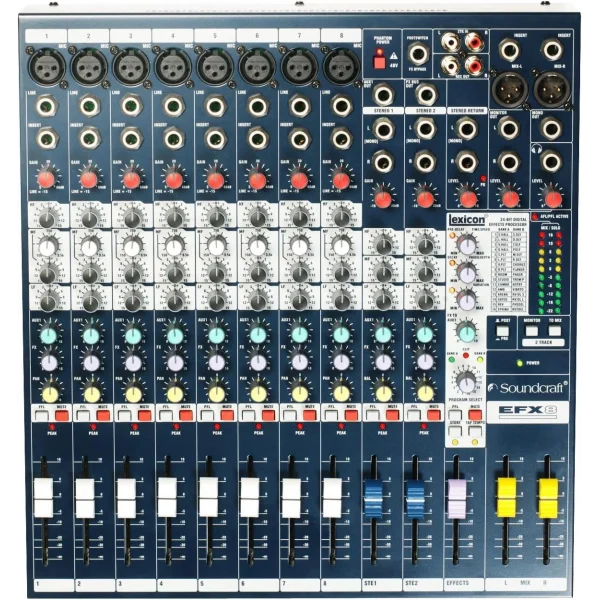Engage PFL on the STE2 channel
The image size is (600, 600).
tap(414, 416)
